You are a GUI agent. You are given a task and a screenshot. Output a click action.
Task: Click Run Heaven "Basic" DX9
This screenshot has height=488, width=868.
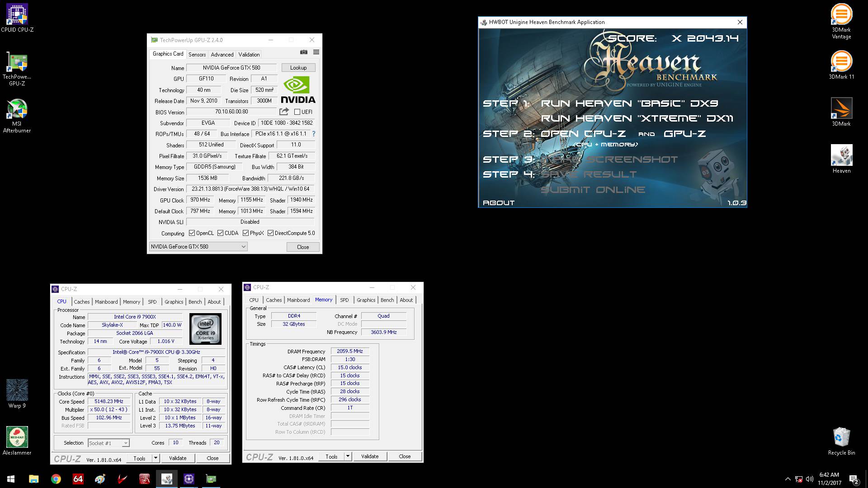coord(630,103)
